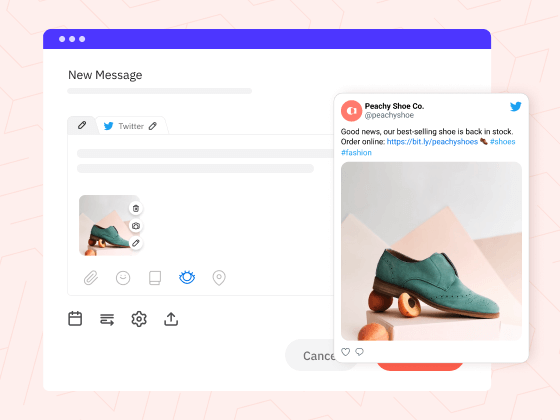Open message settings gear icon
Screen dimensions: 560x420
point(139,319)
